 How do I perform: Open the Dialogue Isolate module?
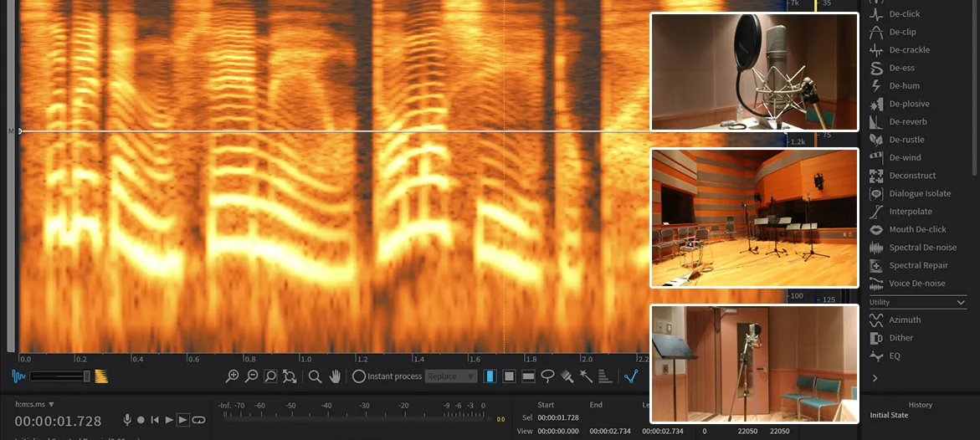[x=910, y=194]
